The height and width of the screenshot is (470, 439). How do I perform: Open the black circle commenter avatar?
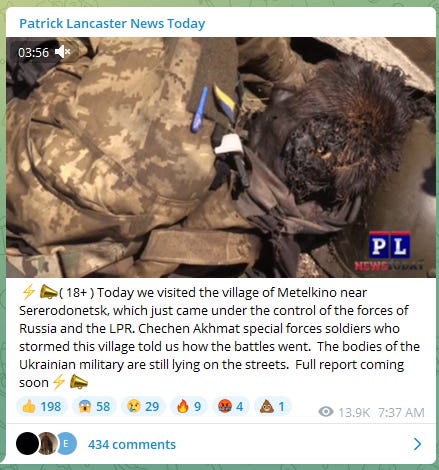(x=27, y=443)
